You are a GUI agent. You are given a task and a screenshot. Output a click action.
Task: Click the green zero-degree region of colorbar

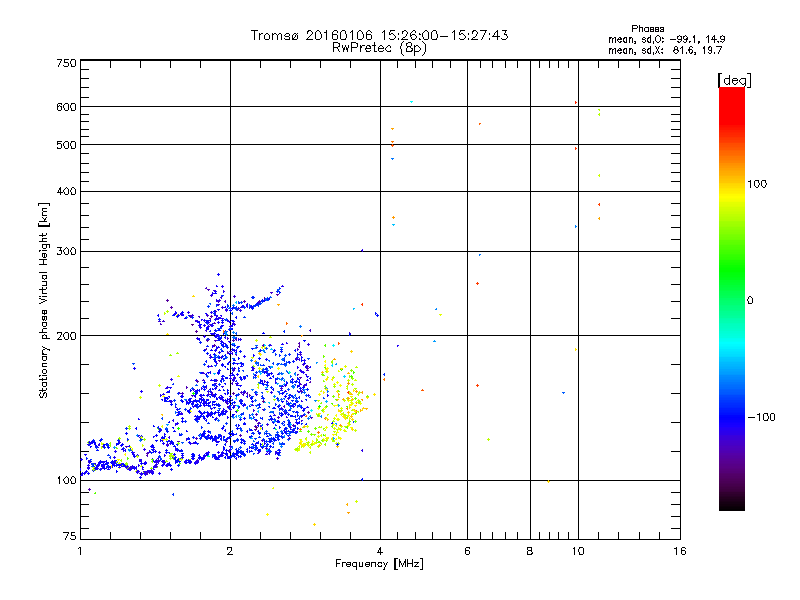click(732, 299)
